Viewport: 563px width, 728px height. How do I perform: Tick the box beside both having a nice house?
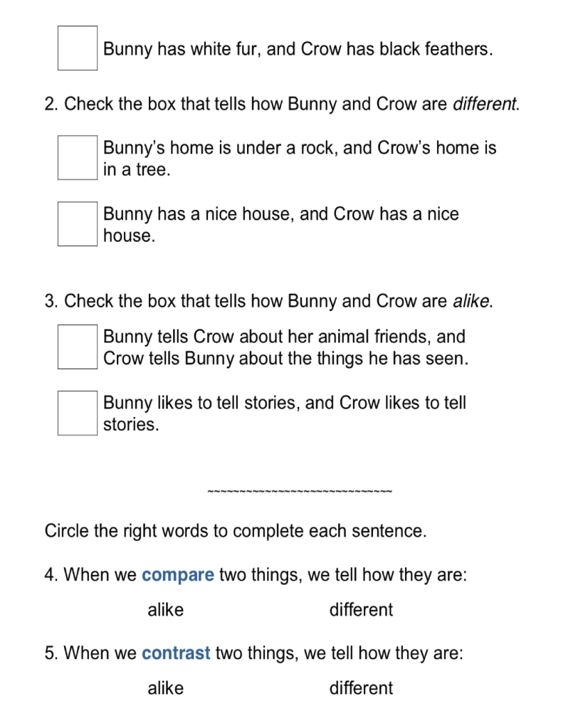click(78, 224)
